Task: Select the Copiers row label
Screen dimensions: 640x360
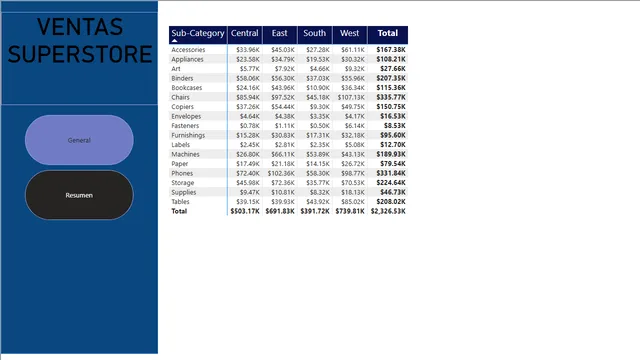Action: (x=182, y=107)
